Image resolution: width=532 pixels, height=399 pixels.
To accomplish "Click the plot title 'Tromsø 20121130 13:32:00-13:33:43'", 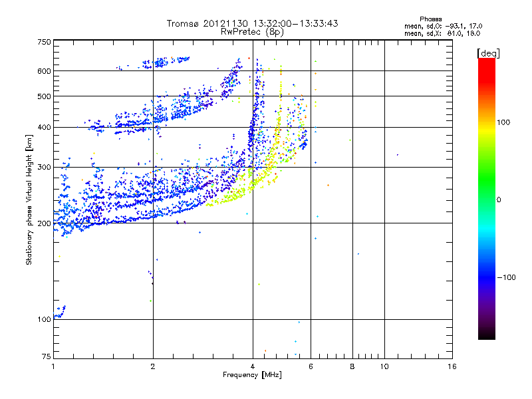I will [252, 23].
